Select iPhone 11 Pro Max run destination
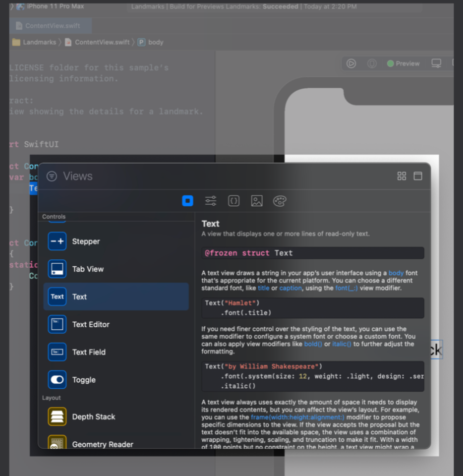The image size is (463, 476). click(51, 6)
